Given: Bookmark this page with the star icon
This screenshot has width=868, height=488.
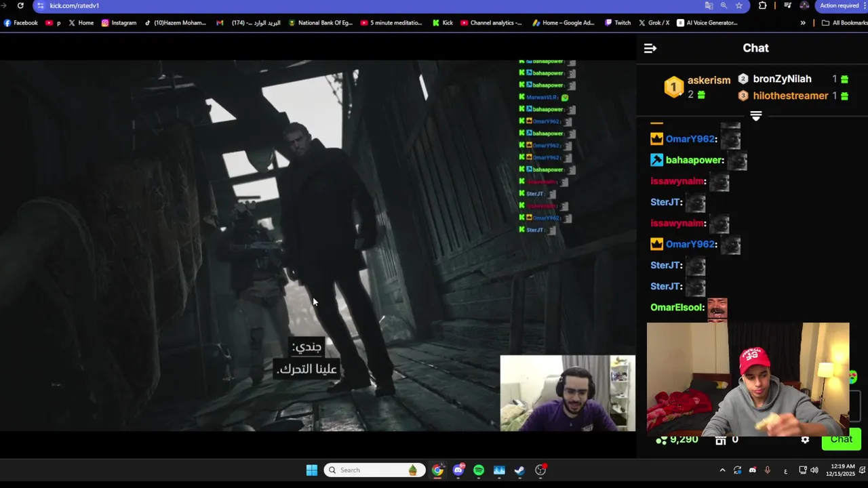Looking at the screenshot, I should tap(738, 5).
